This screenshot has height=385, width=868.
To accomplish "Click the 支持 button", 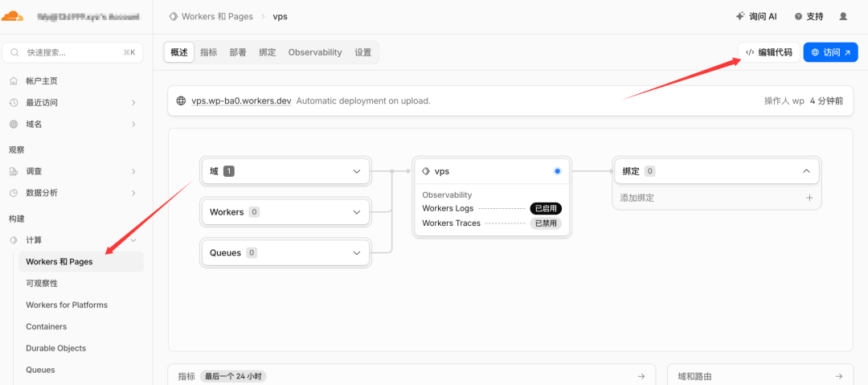I will (x=809, y=17).
